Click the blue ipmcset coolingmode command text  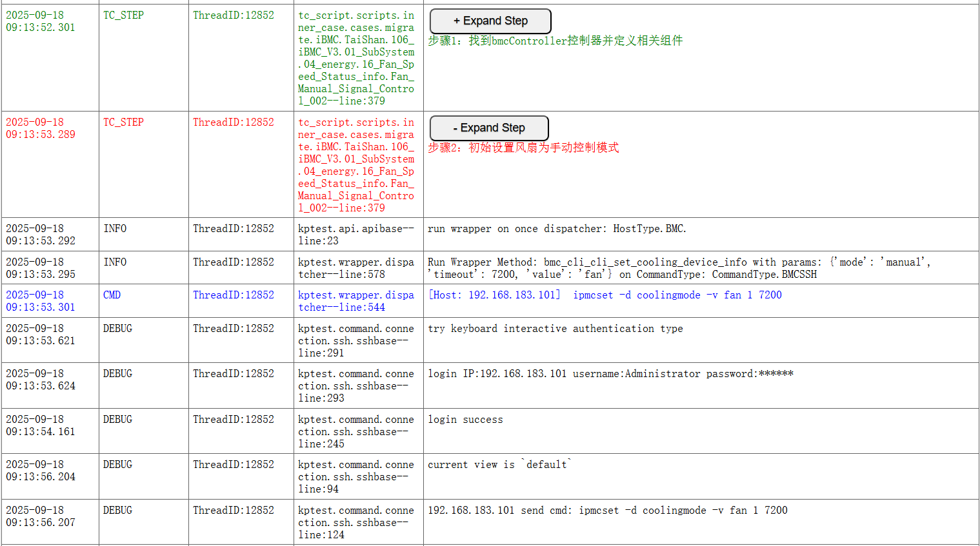pos(677,295)
